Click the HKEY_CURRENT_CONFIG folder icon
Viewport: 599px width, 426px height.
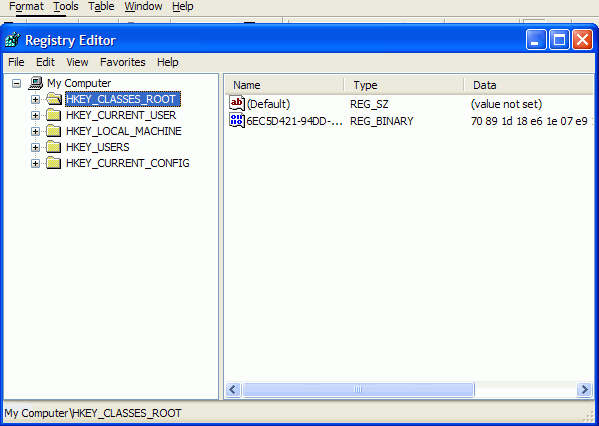53,163
